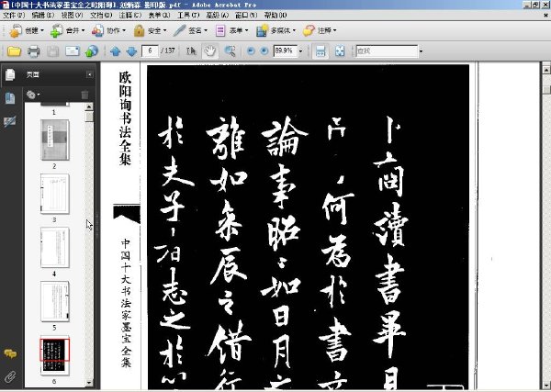The width and height of the screenshot is (551, 392).
Task: Click the document vertical scrollbar thumb
Action: 546,89
